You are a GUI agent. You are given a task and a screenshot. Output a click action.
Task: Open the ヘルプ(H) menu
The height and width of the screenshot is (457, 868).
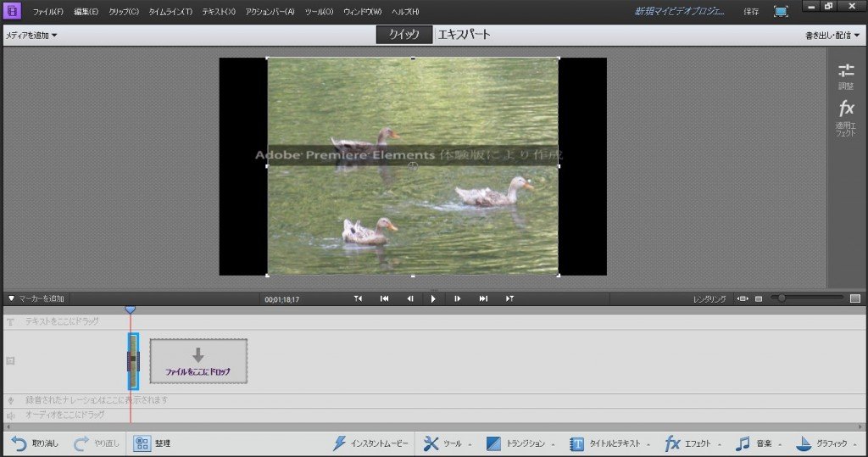click(x=405, y=12)
